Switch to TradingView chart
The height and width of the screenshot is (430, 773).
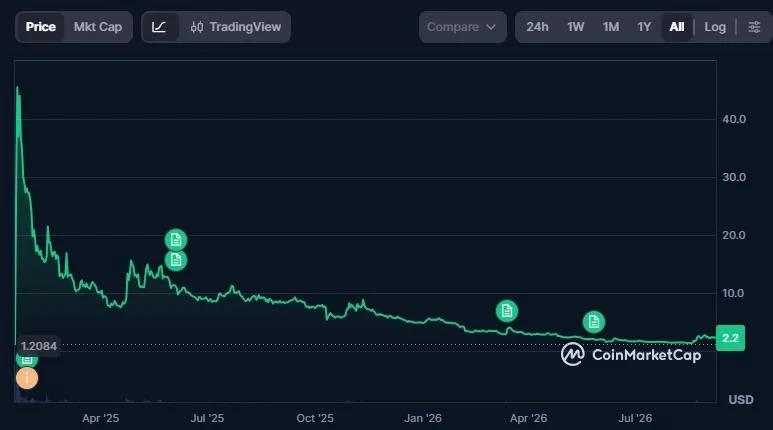pyautogui.click(x=236, y=27)
